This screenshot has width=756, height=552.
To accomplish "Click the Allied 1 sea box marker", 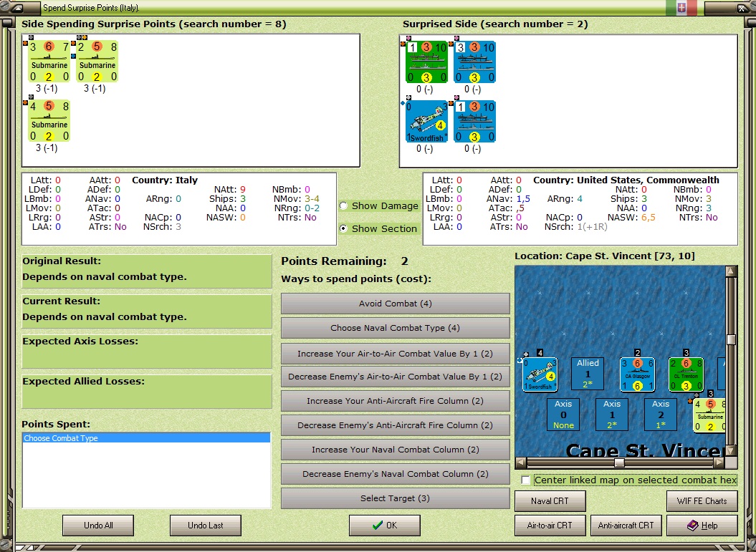I will pyautogui.click(x=588, y=373).
